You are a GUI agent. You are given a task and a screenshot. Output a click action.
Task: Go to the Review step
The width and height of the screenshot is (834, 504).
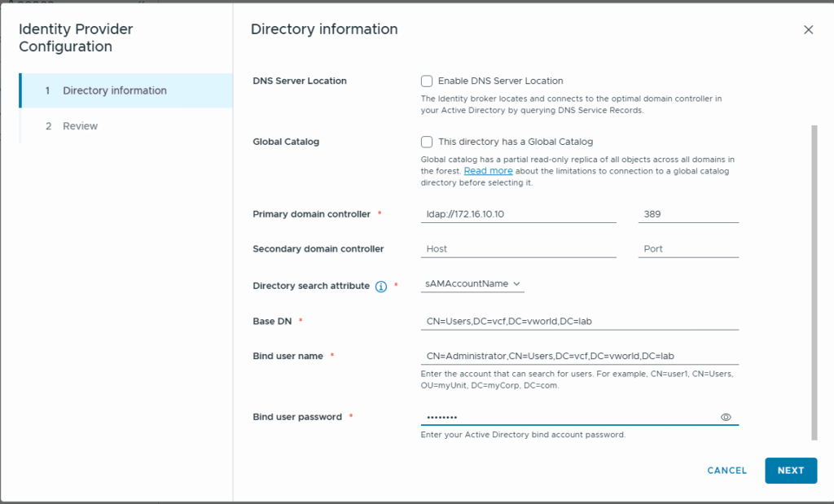(80, 126)
